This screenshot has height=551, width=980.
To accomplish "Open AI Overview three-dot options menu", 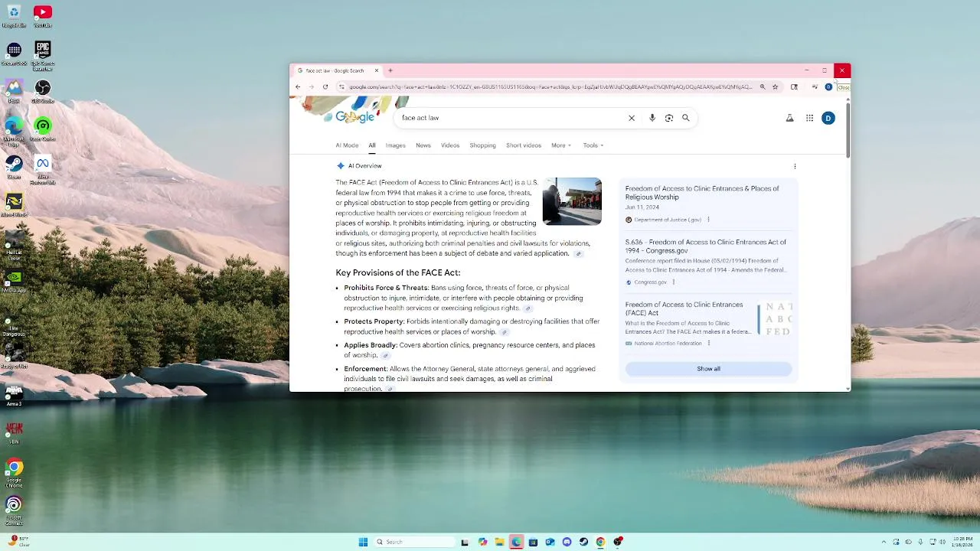I will [x=795, y=166].
